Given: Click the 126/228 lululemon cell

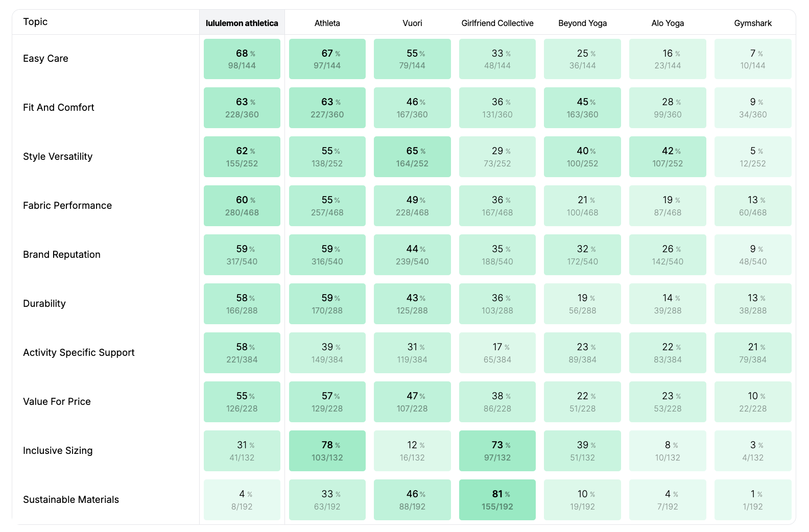Looking at the screenshot, I should 242,402.
